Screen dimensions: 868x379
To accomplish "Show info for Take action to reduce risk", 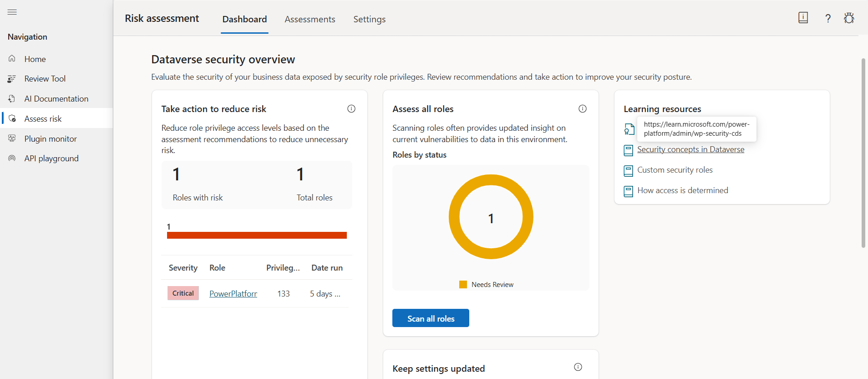I will [351, 109].
